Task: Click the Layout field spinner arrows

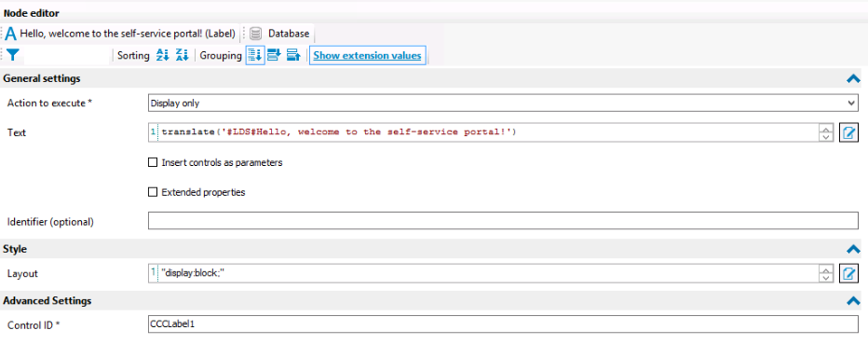Action: click(x=825, y=274)
